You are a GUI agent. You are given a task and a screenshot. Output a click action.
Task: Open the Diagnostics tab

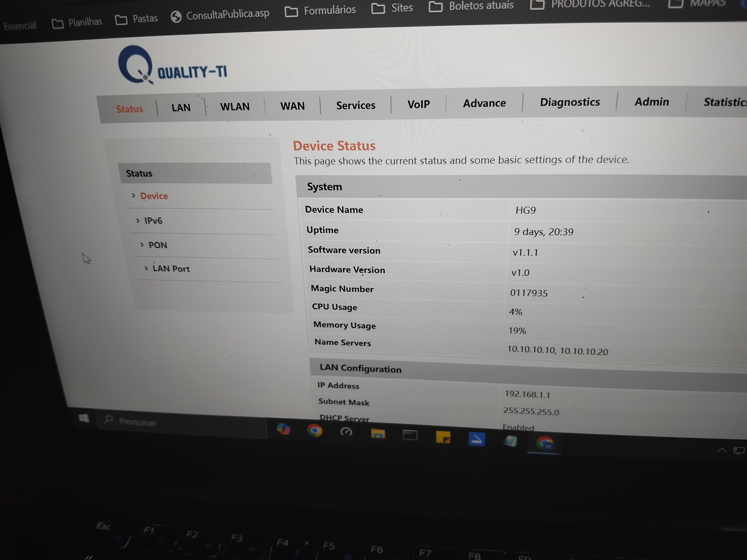570,102
